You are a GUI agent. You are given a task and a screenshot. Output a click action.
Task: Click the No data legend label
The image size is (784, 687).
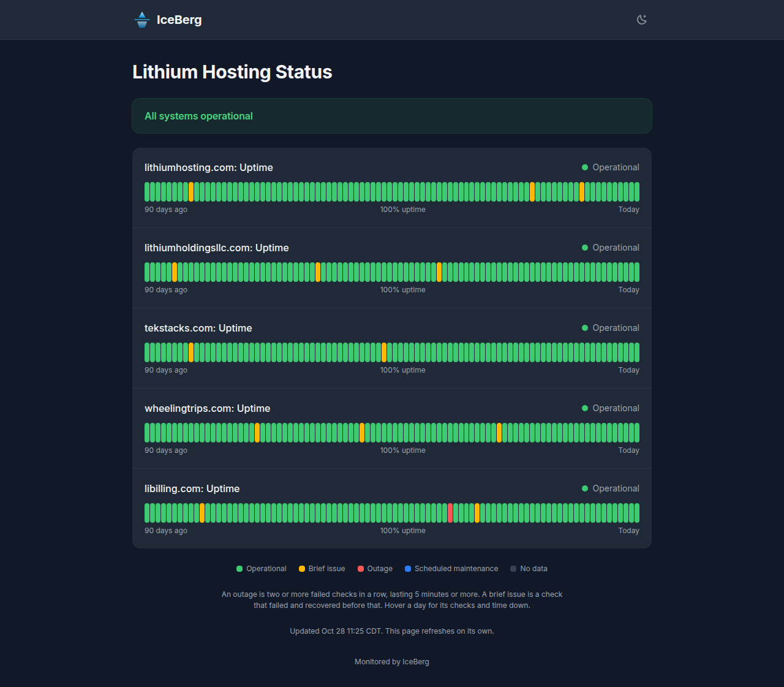coord(534,569)
